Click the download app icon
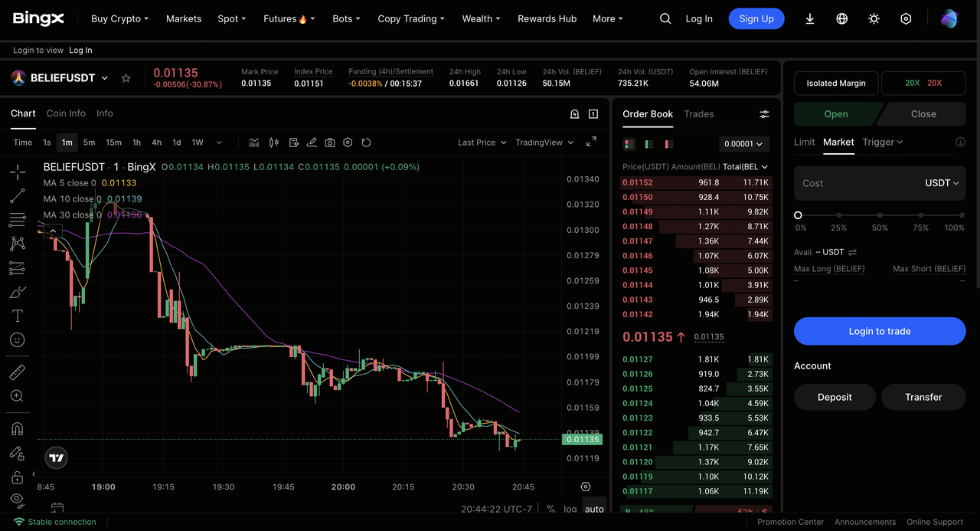Screen dimensions: 980x531 pos(809,19)
